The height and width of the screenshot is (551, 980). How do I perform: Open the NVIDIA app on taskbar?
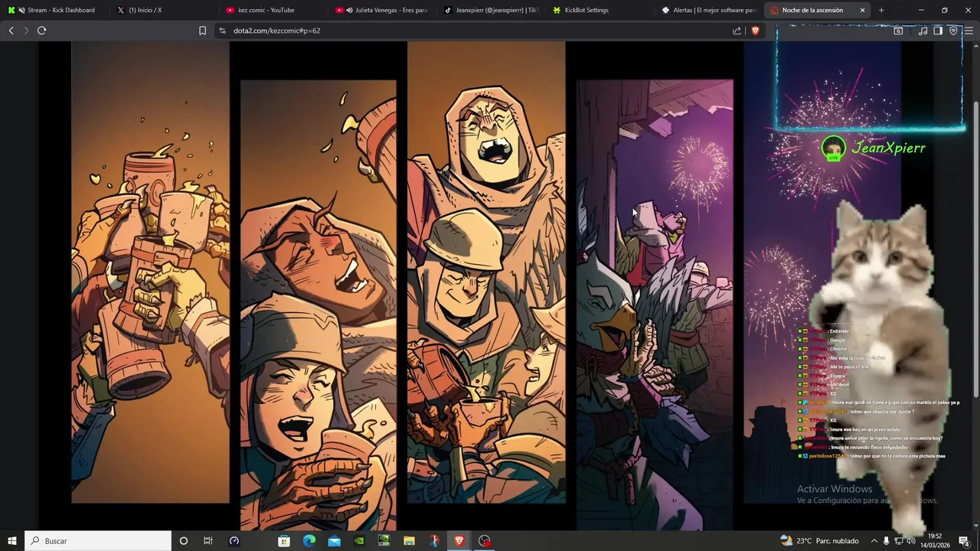tap(359, 541)
